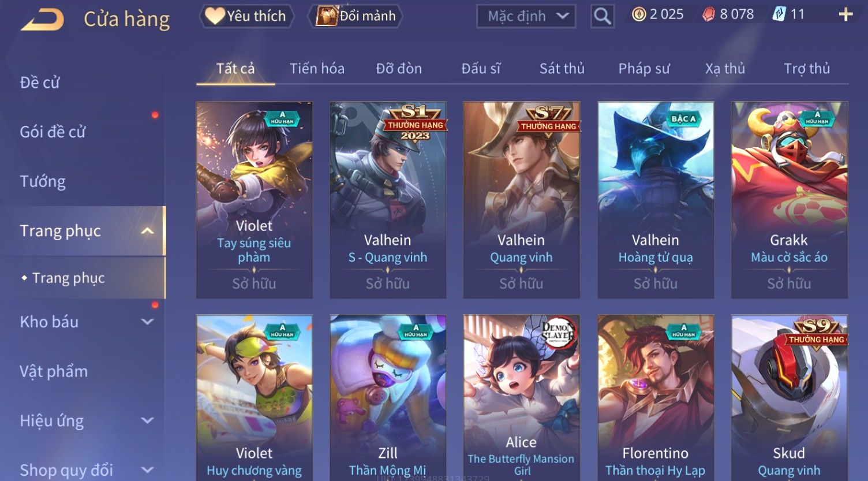Select the Tiến hóa filter tab
This screenshot has width=868, height=481.
(317, 69)
